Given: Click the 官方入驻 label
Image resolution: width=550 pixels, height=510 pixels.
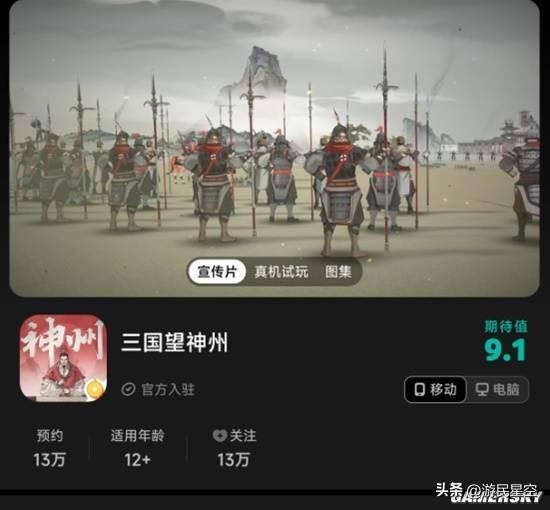Looking at the screenshot, I should click(x=168, y=389).
